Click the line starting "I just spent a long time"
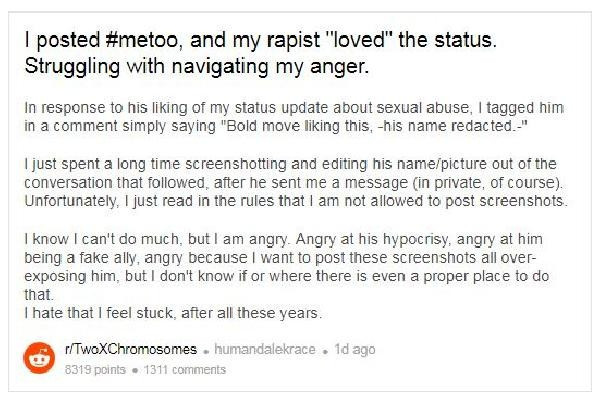 290,164
